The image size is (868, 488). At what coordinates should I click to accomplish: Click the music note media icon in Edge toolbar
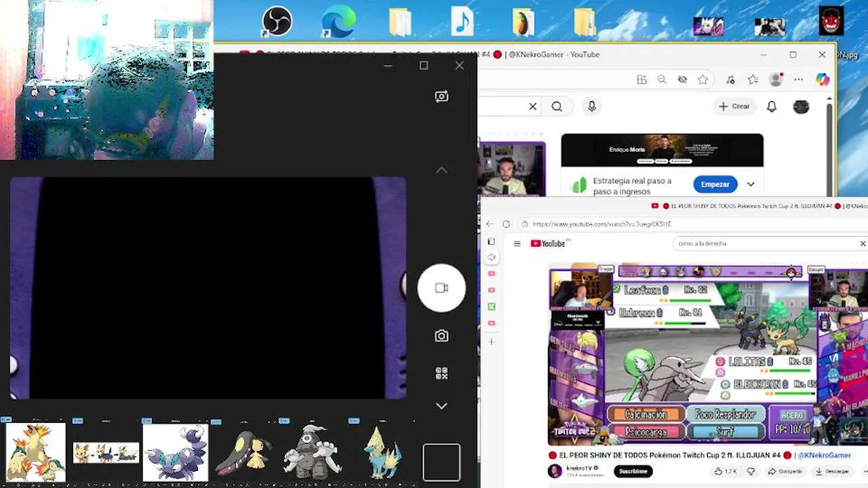coord(730,80)
